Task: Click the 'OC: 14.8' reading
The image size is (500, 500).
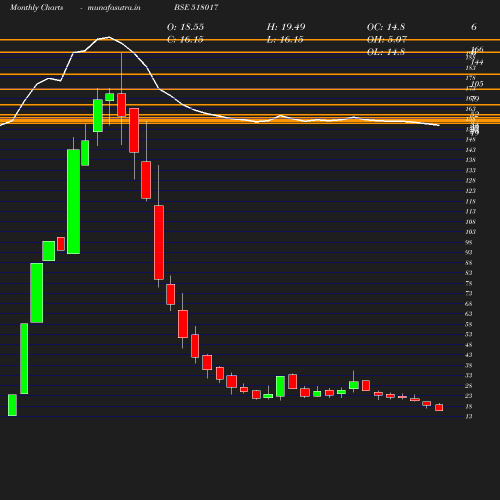Action: click(386, 27)
